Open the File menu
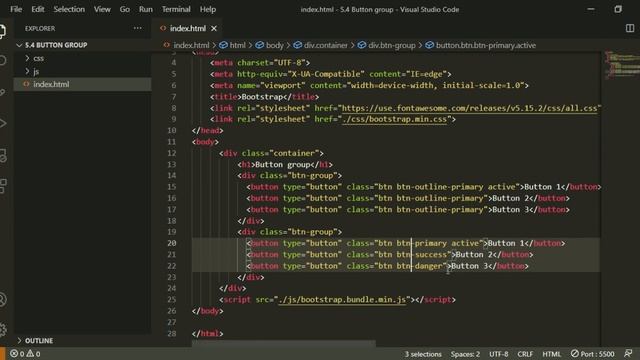Viewport: 640px width, 360px height. [x=16, y=9]
